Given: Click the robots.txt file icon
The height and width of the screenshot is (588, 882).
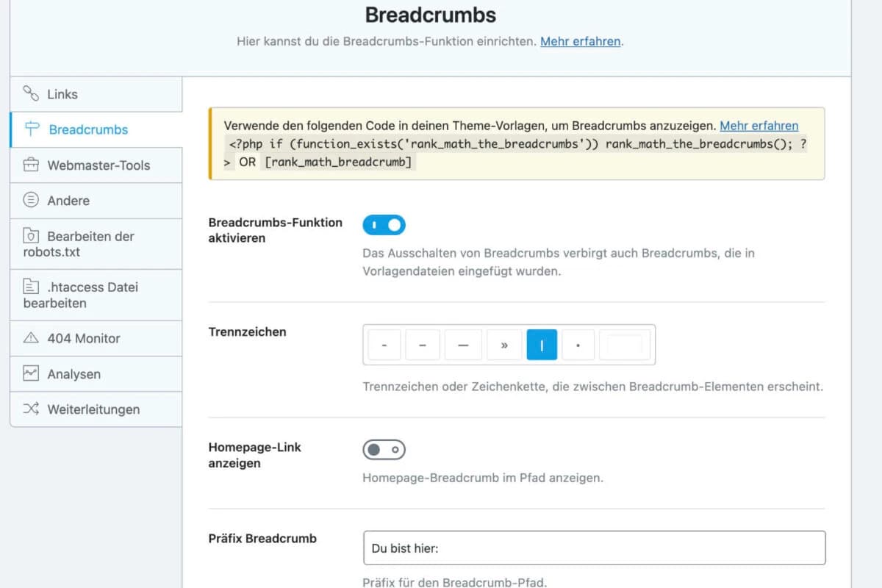Looking at the screenshot, I should (31, 236).
